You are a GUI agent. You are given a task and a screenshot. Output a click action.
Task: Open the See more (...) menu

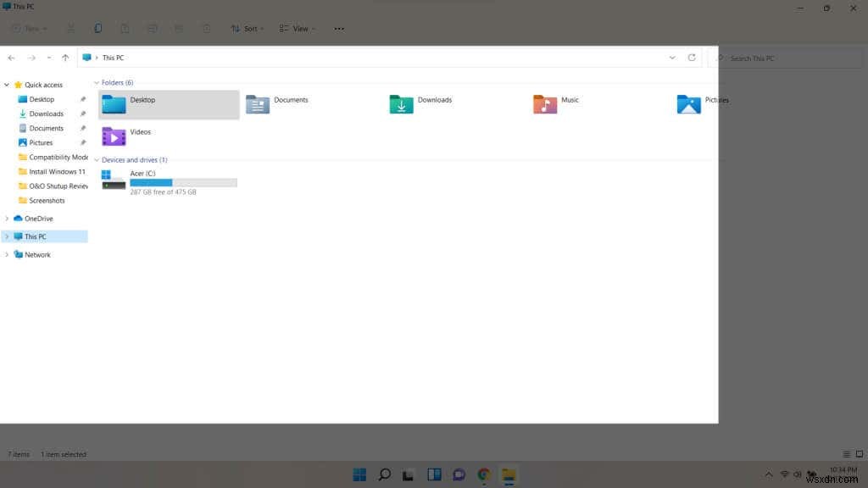click(x=338, y=28)
